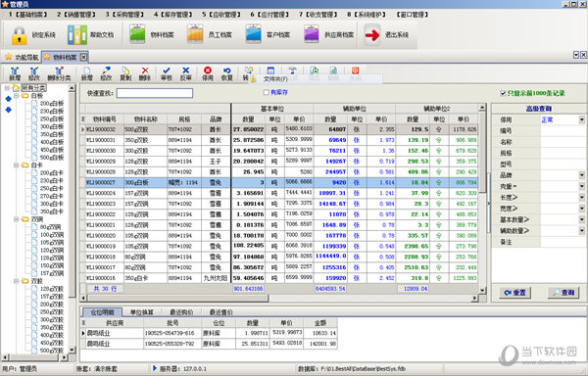Click 停用 red circle icon
Image resolution: width=588 pixels, height=376 pixels.
pos(208,70)
